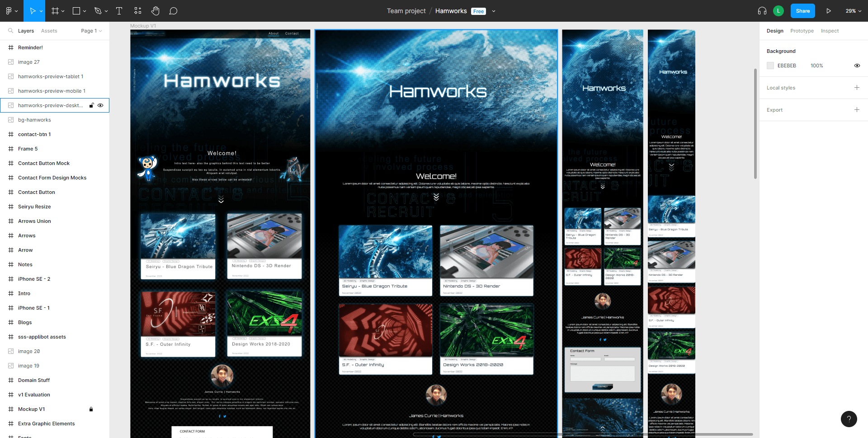Screen dimensions: 868x438
Task: Unlock the Mockup V1 layer lock
Action: (x=91, y=409)
